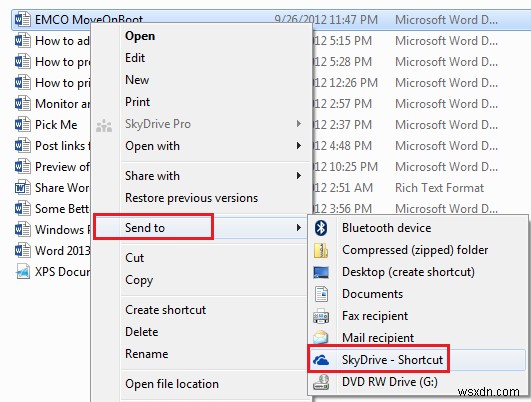Expand the Open with submenu arrow
This screenshot has width=531, height=402.
pos(299,146)
